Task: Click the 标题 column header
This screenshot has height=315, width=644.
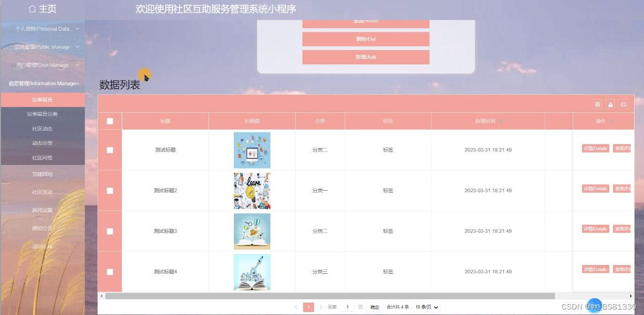Action: coord(165,121)
